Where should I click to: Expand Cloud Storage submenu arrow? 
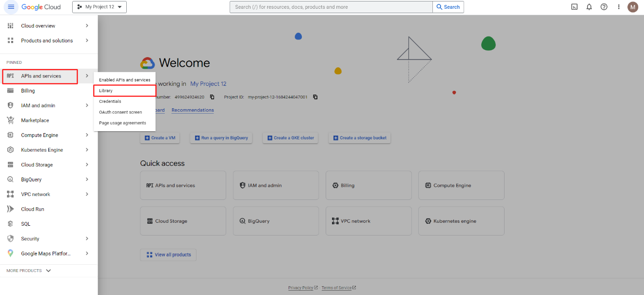tap(87, 165)
